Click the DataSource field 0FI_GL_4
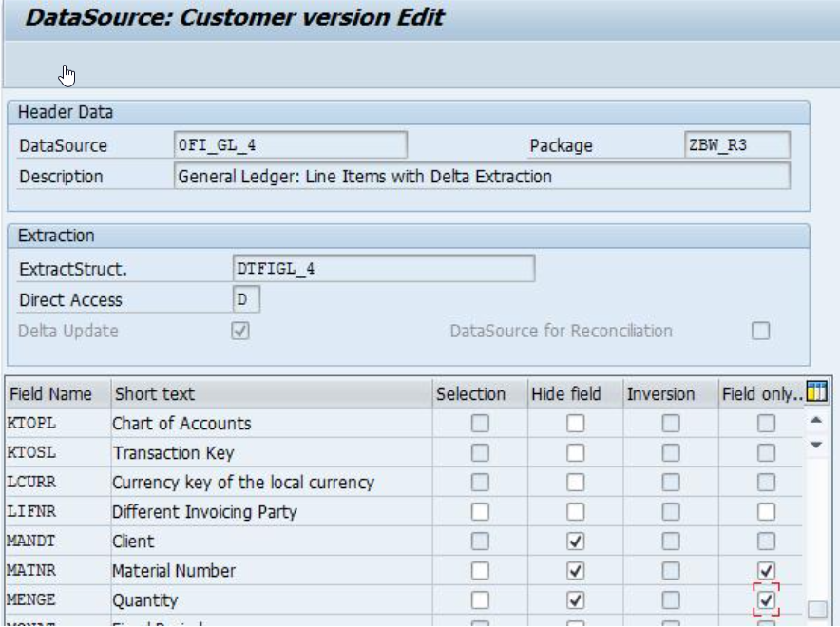Viewport: 840px width, 627px height. [291, 145]
